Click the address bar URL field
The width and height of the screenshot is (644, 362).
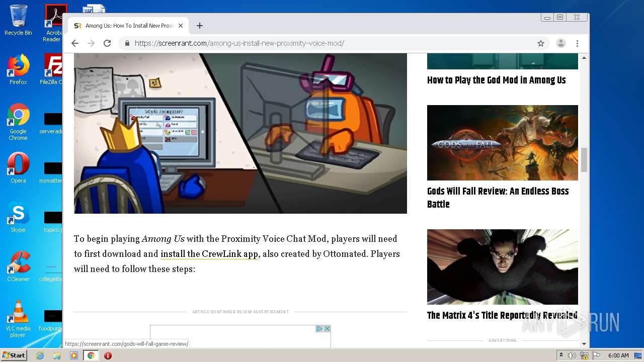click(332, 43)
